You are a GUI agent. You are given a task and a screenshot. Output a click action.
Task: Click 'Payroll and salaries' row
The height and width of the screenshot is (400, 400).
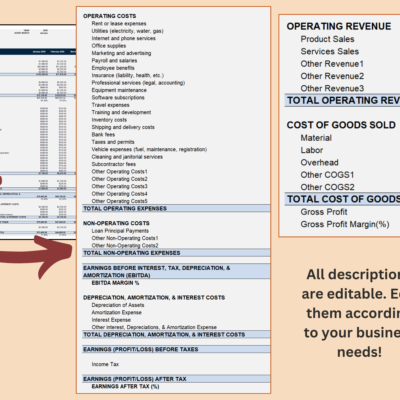[x=114, y=60]
